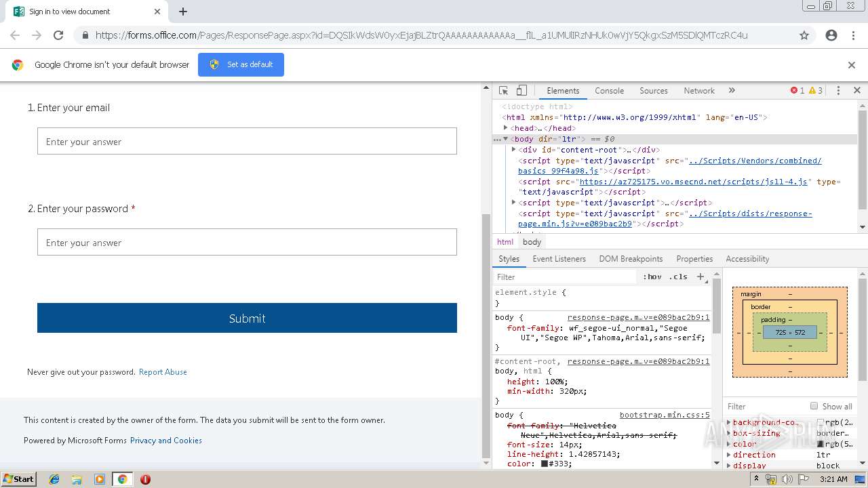The height and width of the screenshot is (488, 868).
Task: Click the styles Filter input
Action: pos(566,277)
